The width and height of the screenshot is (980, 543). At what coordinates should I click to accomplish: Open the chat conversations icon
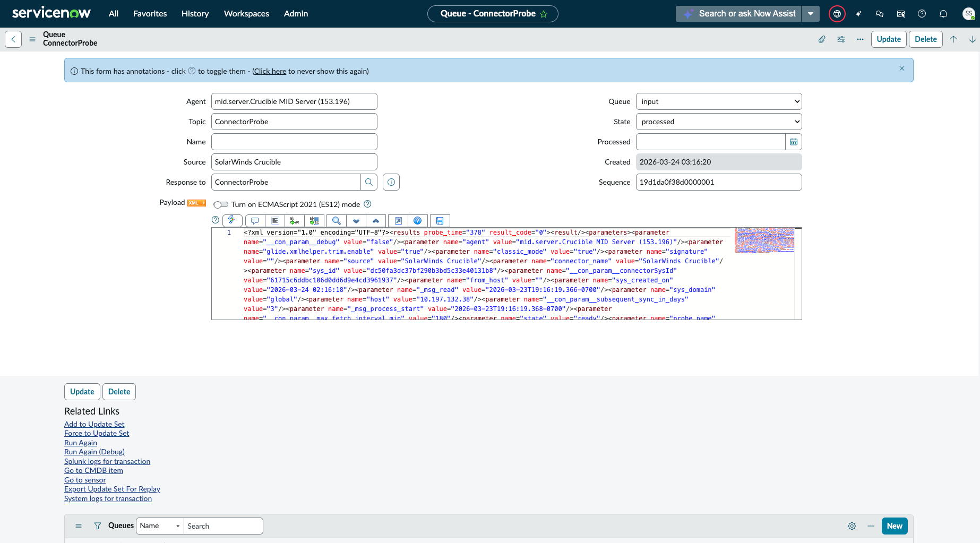click(880, 14)
